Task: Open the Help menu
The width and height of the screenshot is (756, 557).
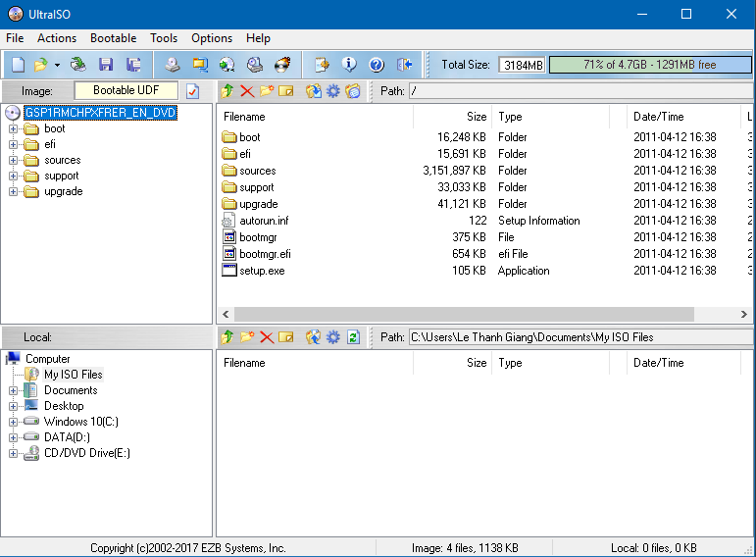Action: pos(259,38)
